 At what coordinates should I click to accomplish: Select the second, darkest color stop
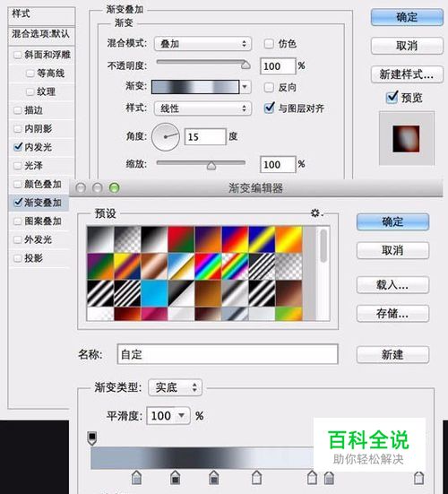click(175, 477)
